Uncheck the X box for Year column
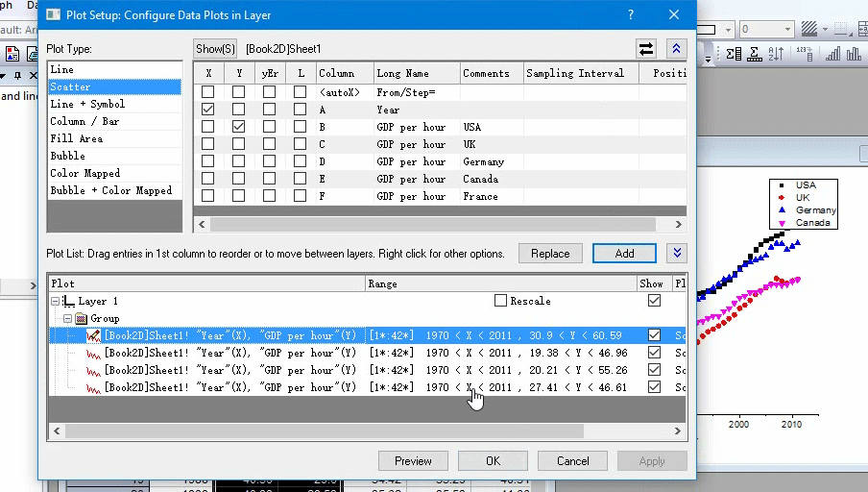Screen dimensions: 868x492 pyautogui.click(x=207, y=110)
